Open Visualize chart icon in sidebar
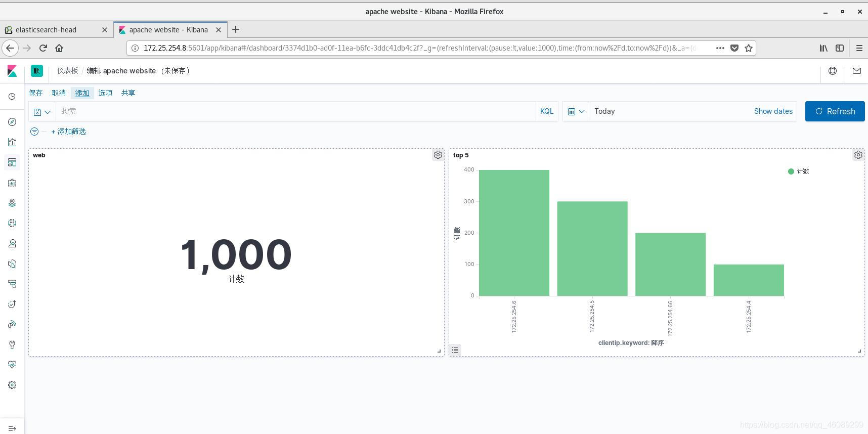This screenshot has height=434, width=868. 12,142
